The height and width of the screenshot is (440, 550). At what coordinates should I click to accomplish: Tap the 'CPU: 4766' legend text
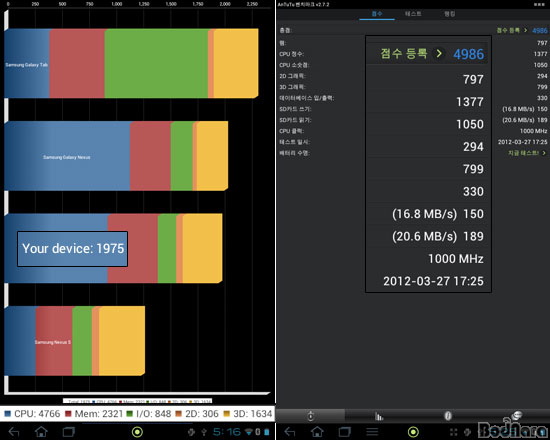pyautogui.click(x=37, y=414)
